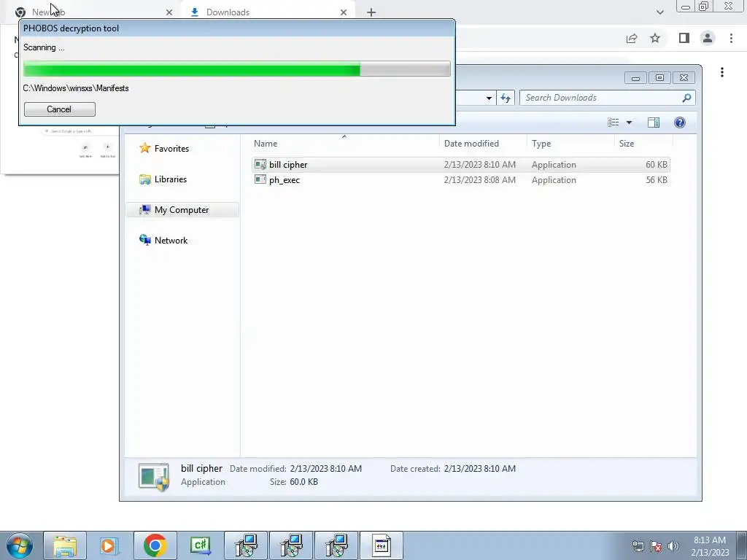
Task: Launch Windows Media Player from taskbar
Action: pyautogui.click(x=109, y=545)
